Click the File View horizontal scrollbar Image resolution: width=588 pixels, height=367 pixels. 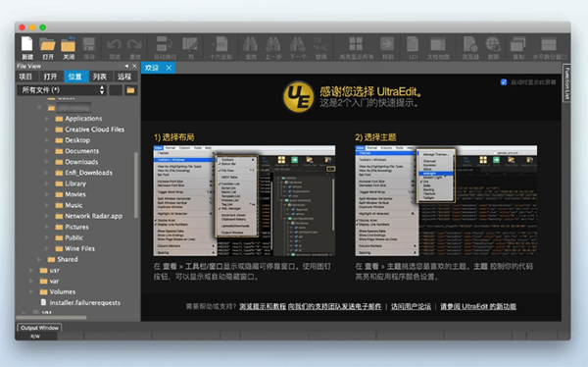tap(51, 317)
